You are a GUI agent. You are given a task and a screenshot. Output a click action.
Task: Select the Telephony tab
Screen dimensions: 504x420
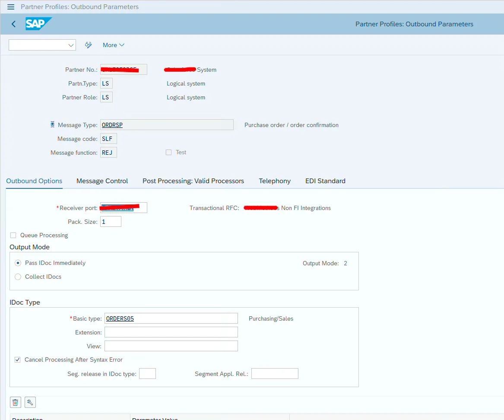coord(275,181)
